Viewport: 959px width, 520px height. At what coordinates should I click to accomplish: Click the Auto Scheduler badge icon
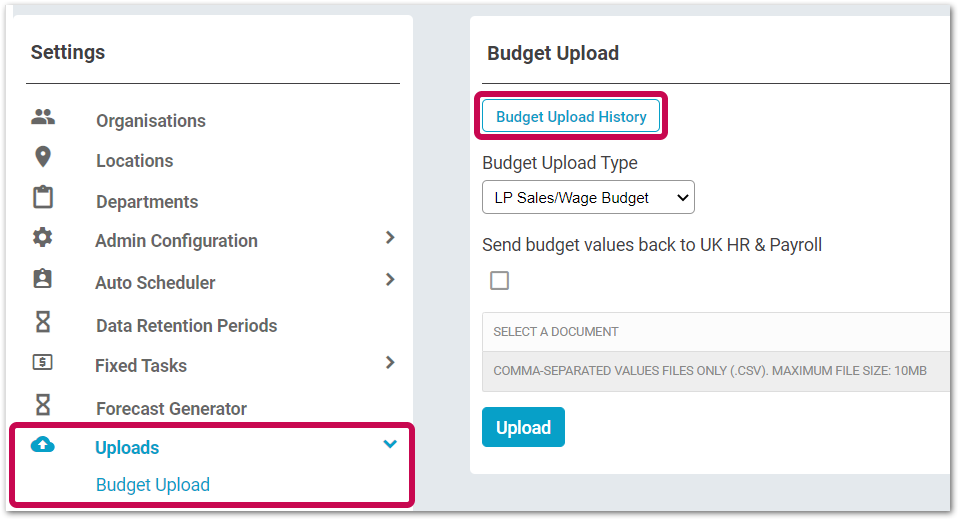(x=42, y=279)
